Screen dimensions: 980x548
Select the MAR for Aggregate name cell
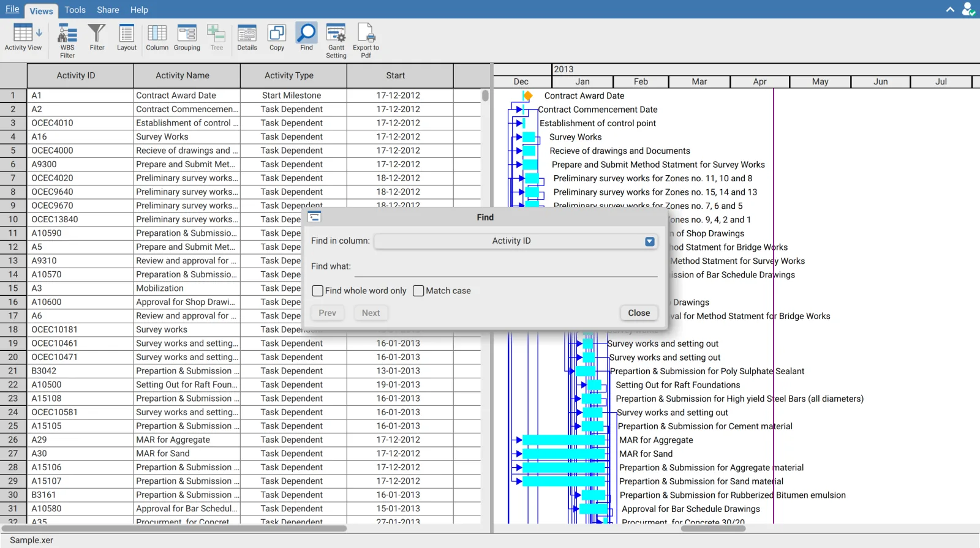[187, 440]
